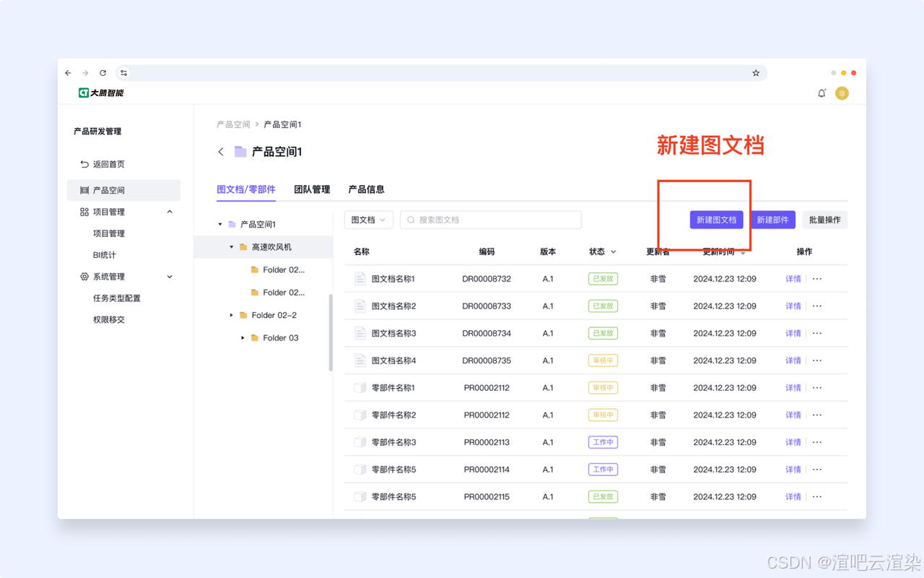Switch to the 图文档/零部件 tab
924x578 pixels.
click(246, 189)
